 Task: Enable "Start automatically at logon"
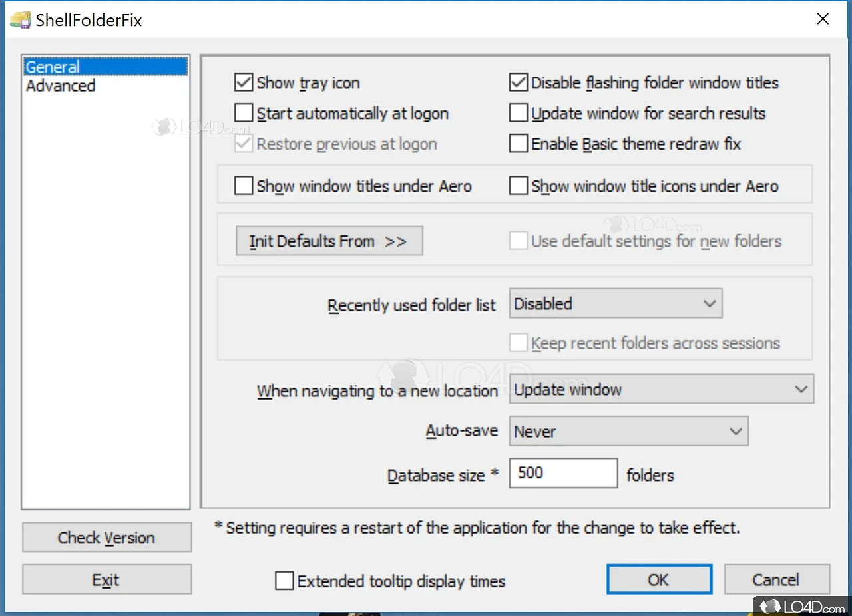[x=244, y=113]
